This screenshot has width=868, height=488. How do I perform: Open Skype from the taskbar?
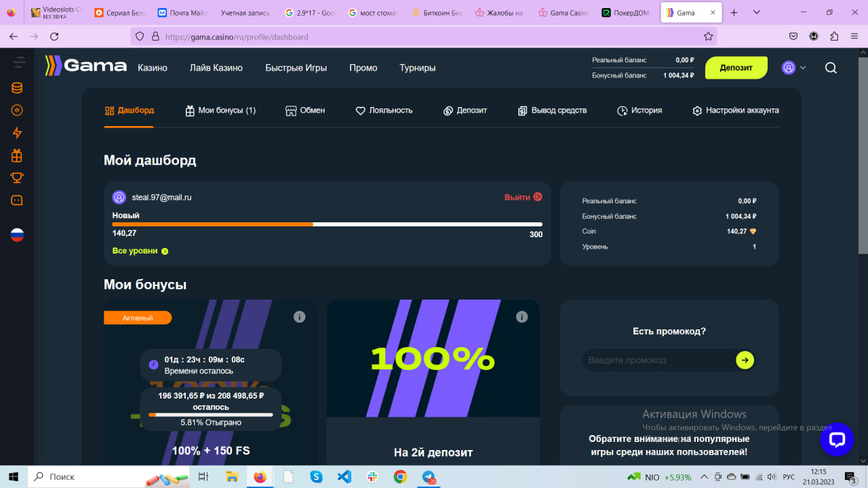coord(316,476)
